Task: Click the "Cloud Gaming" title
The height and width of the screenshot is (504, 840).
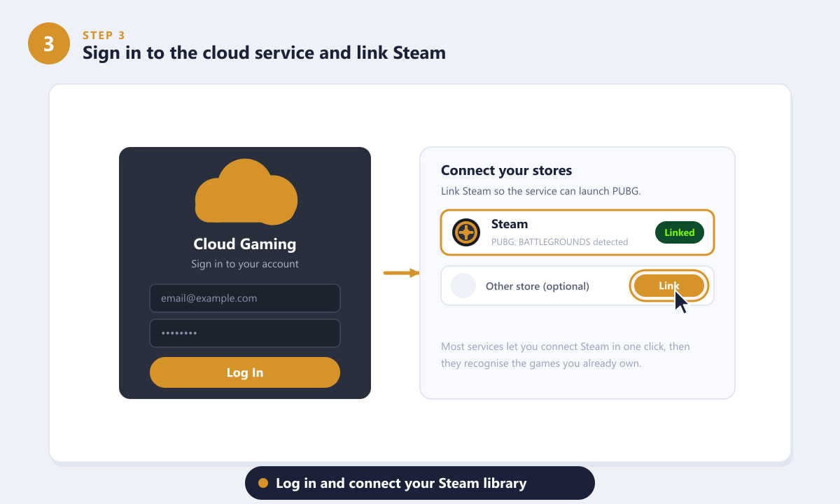Action: 245,244
